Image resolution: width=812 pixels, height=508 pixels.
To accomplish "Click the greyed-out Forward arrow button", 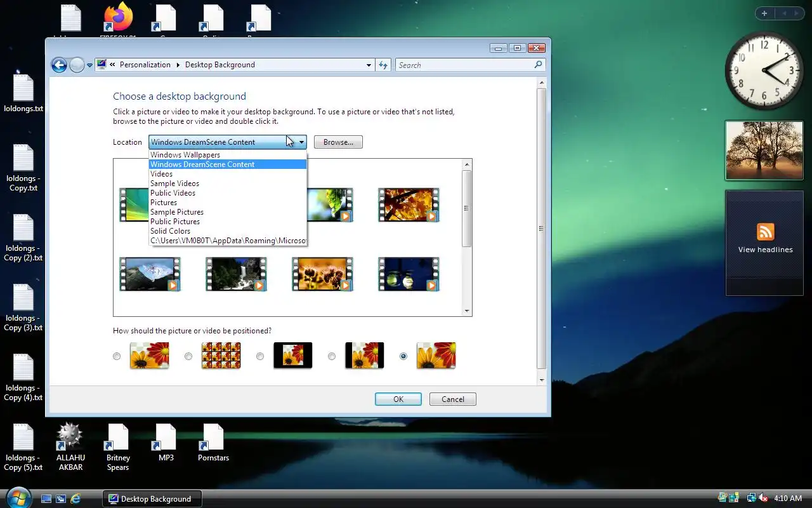I will click(x=77, y=65).
